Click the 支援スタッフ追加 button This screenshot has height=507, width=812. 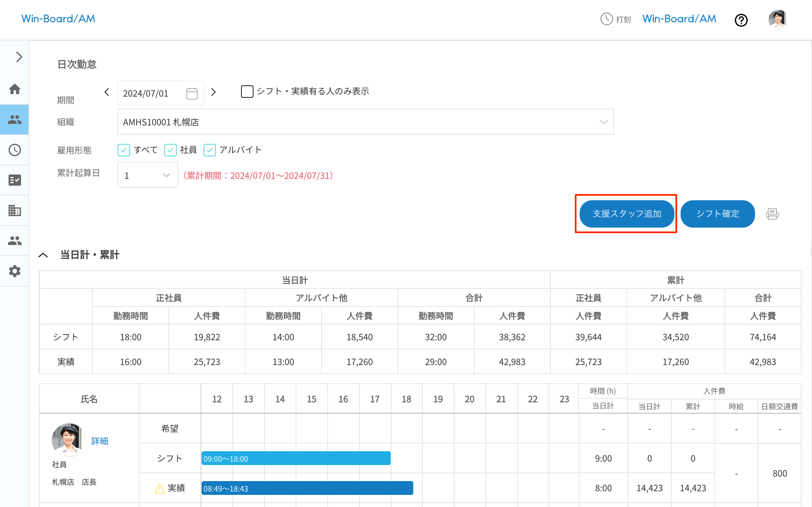626,214
